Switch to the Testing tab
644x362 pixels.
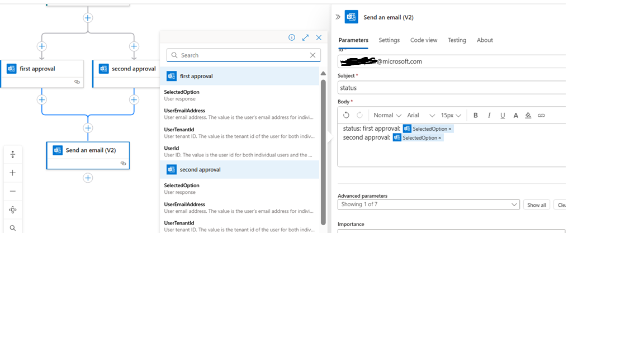pos(457,40)
